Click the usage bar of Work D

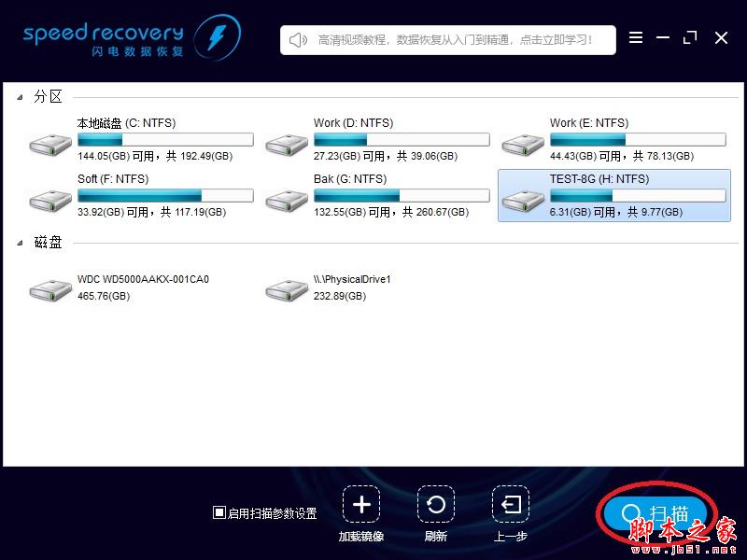pyautogui.click(x=402, y=139)
